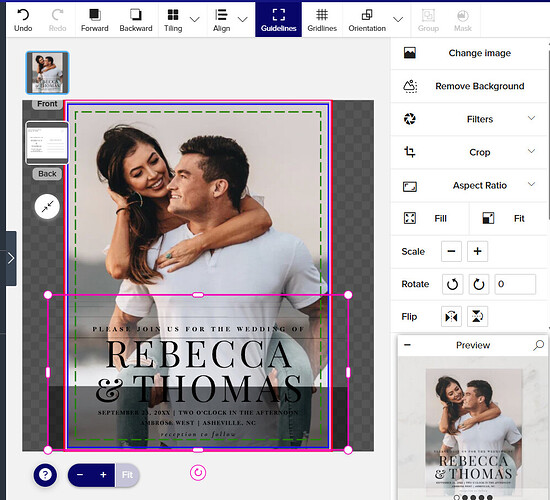
Task: Toggle Guidelines off
Action: tap(279, 20)
